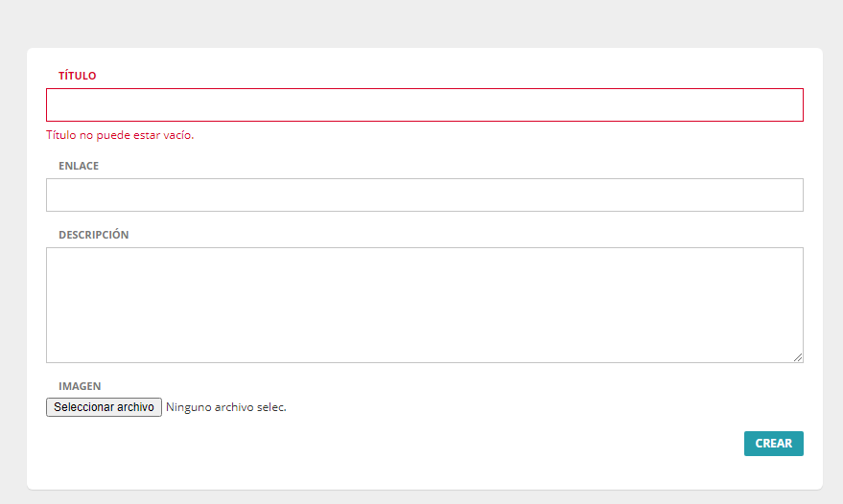Click the DESCRIPCIÓN field label
Viewport: 843px width, 504px height.
point(93,235)
